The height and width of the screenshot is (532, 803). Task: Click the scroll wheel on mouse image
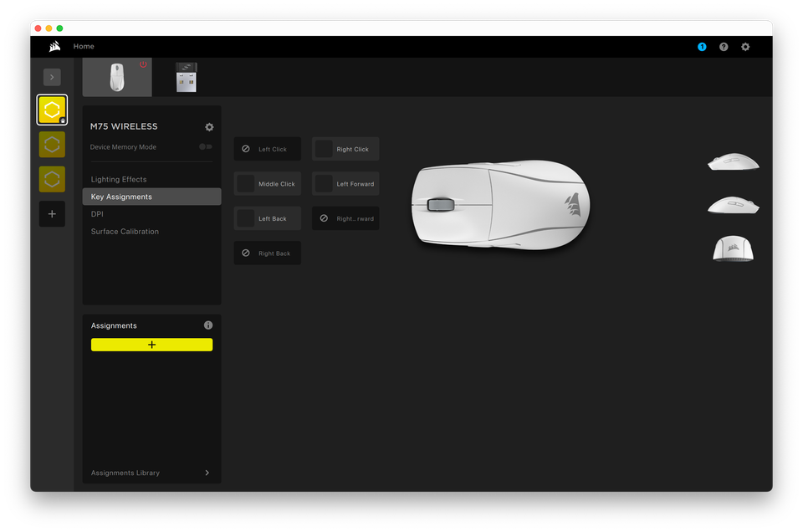[441, 205]
